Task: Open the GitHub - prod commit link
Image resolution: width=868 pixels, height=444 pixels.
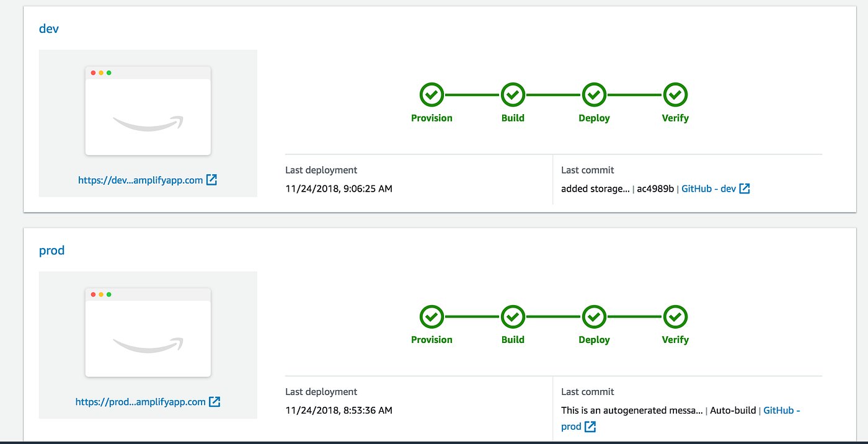Action: [781, 410]
